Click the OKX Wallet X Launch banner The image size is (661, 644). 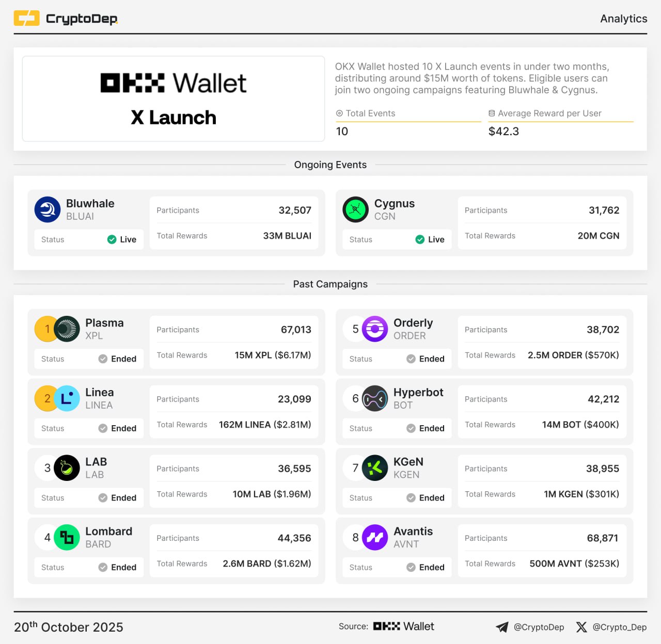174,99
